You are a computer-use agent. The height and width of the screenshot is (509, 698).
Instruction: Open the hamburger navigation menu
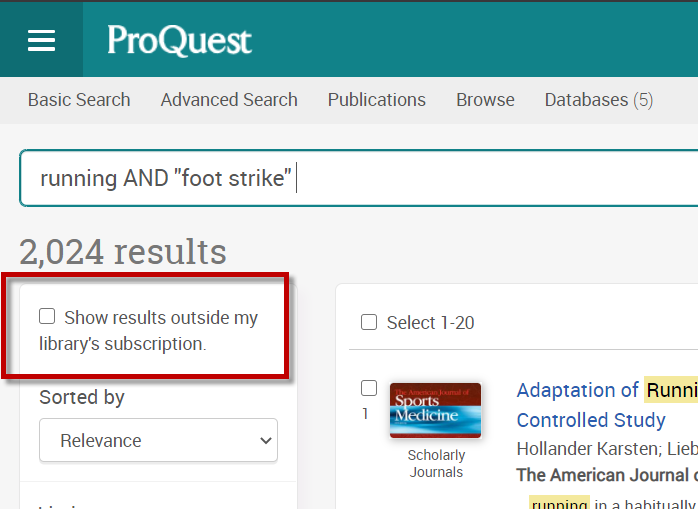click(x=41, y=39)
